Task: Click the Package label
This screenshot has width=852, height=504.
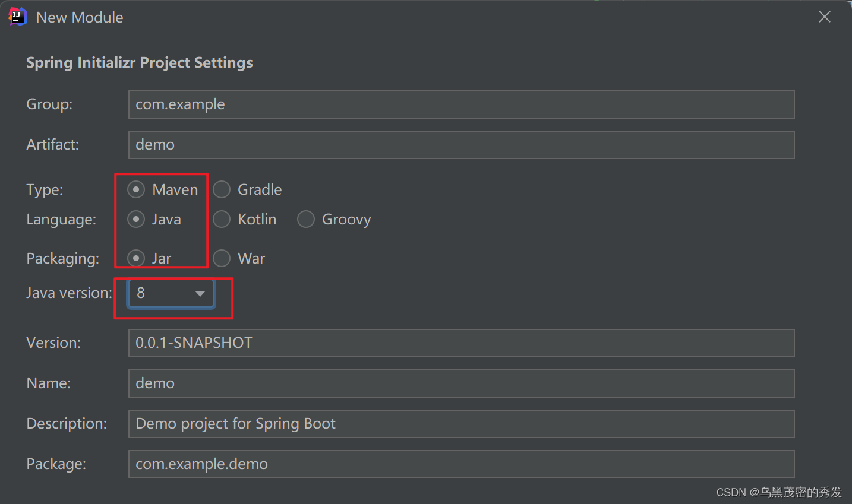Action: tap(56, 464)
